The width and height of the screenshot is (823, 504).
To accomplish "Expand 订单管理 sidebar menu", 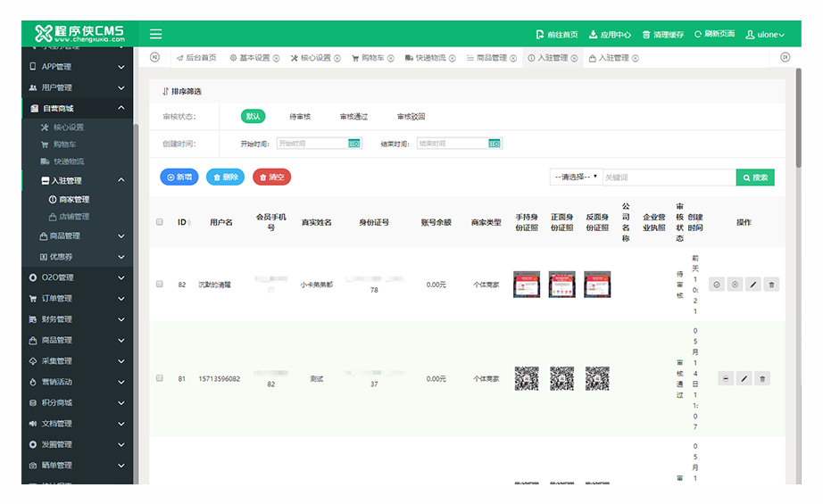I will [77, 299].
